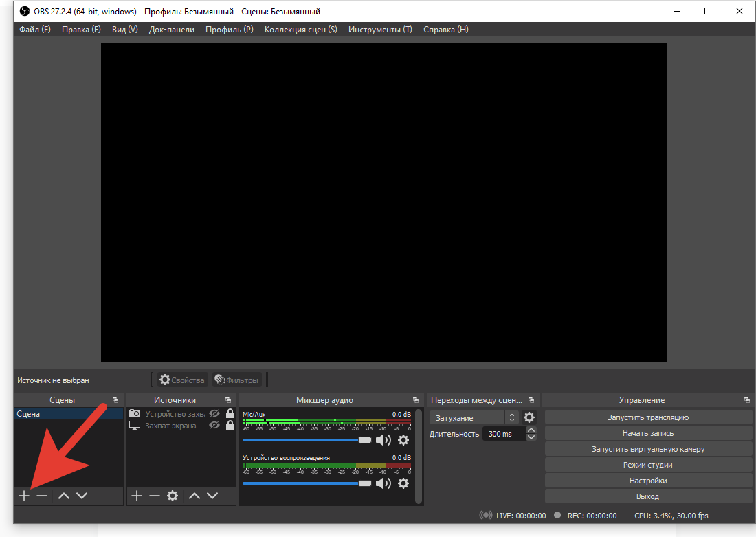
Task: Open transition properties gear next to Затухание
Action: click(x=529, y=417)
